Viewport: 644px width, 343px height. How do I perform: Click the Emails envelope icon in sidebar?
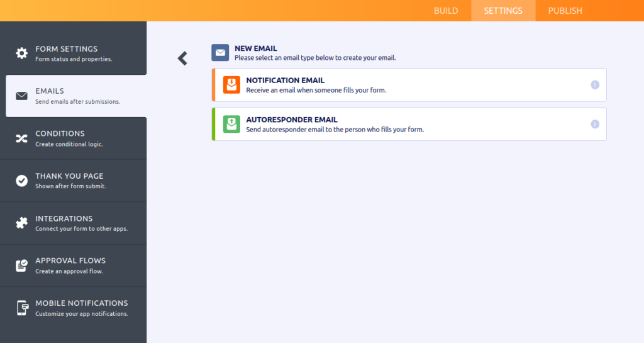22,96
